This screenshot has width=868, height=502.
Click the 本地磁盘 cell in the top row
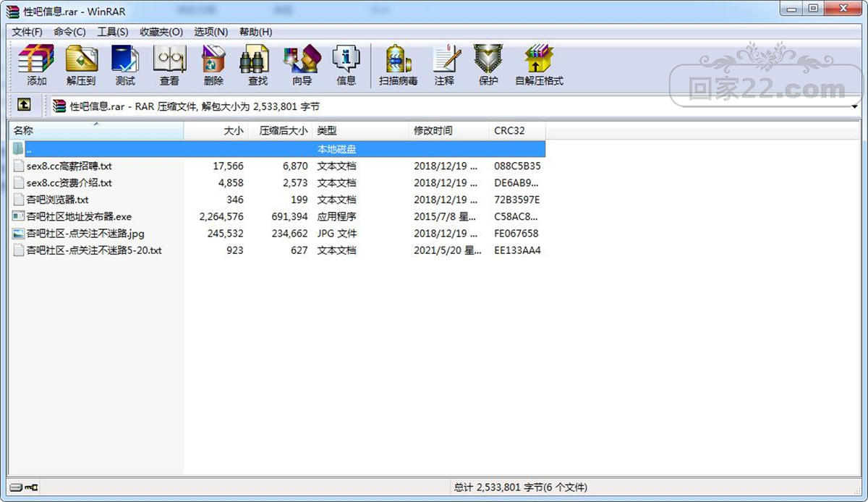(x=336, y=149)
